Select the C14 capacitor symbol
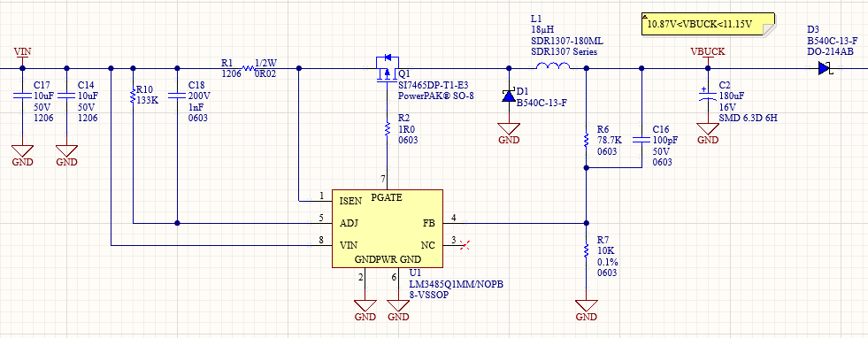The height and width of the screenshot is (338, 868). pos(65,96)
